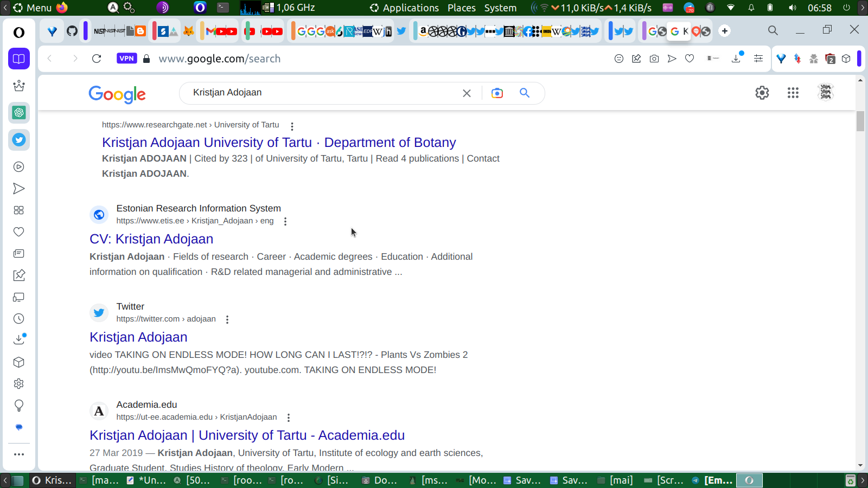Open History clock in sidebar
Viewport: 868px width, 488px height.
[19, 319]
